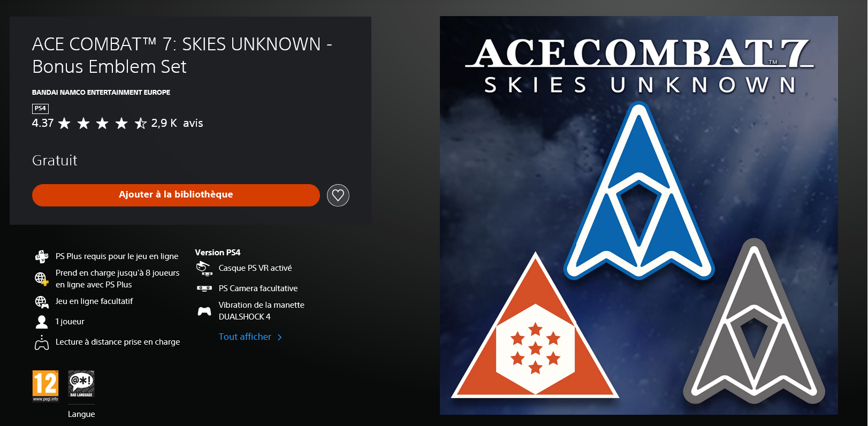Click the optional online play globe icon
This screenshot has width=868, height=426.
point(42,302)
